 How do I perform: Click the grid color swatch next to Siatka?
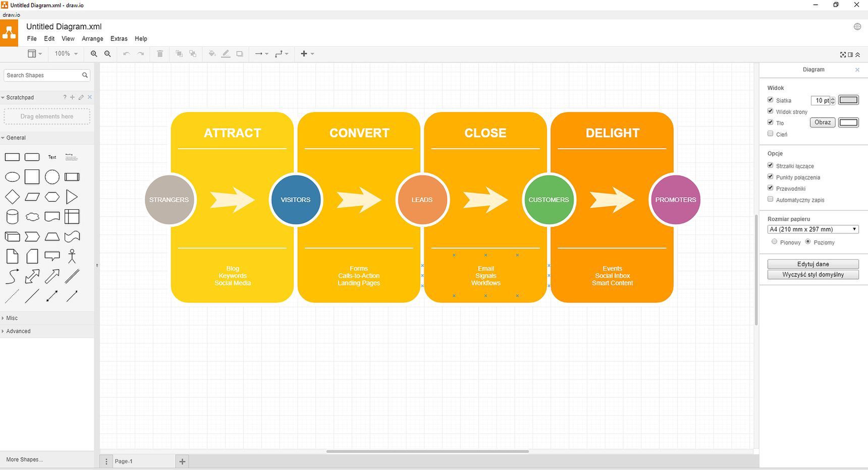pyautogui.click(x=848, y=100)
